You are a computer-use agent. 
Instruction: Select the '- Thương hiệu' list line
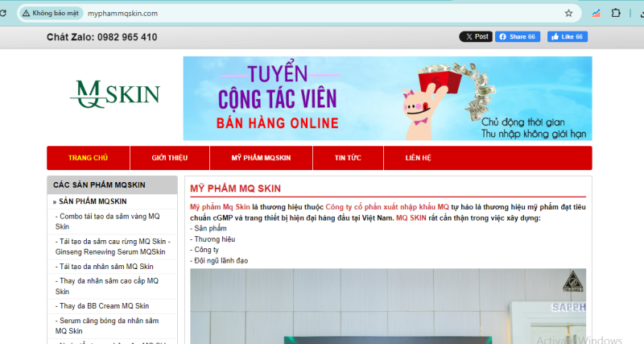coord(213,239)
